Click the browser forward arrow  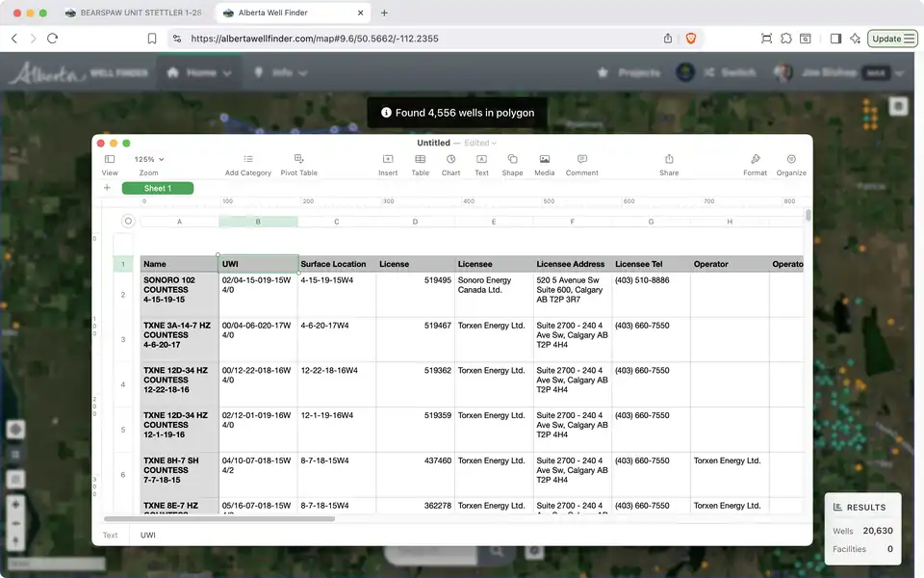pyautogui.click(x=33, y=39)
